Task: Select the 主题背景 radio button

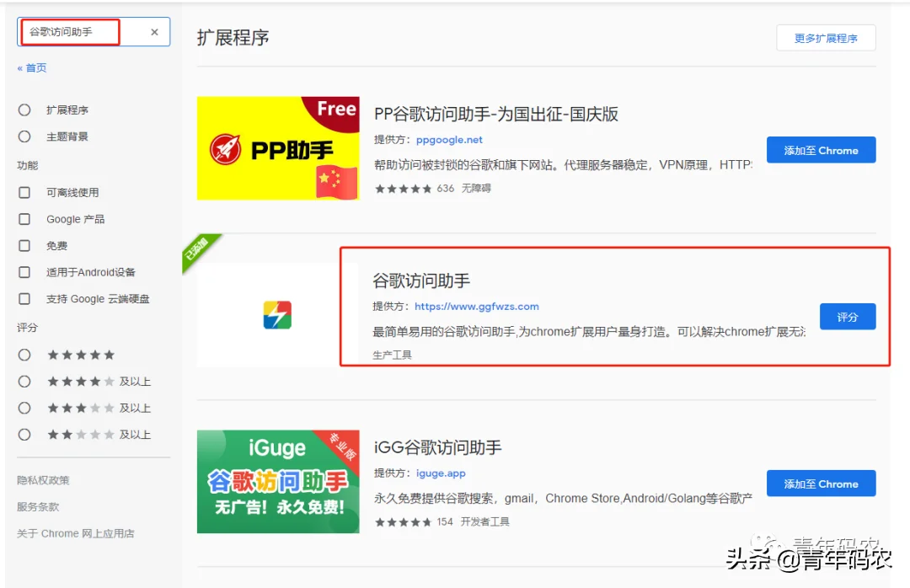Action: 24,136
